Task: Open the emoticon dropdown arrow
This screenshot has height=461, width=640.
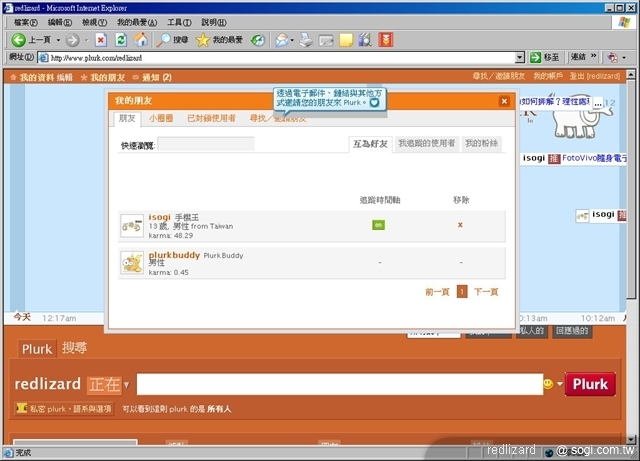Action: 560,384
